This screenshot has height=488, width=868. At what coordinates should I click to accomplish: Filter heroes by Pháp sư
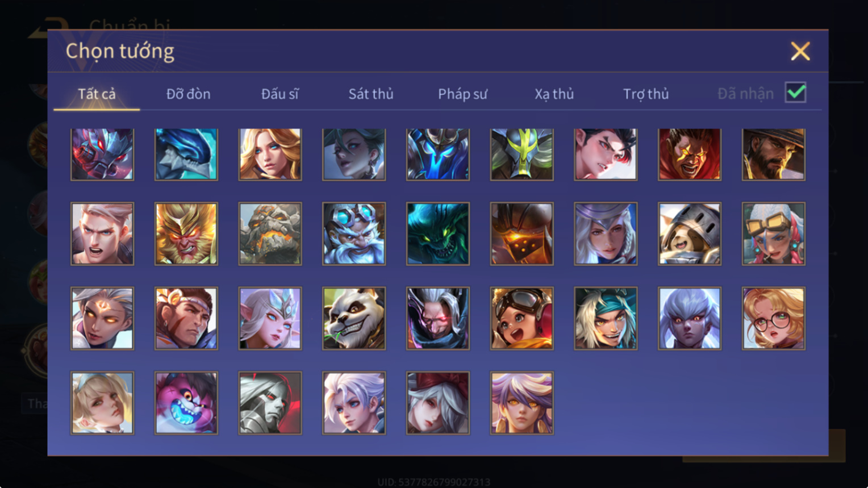point(462,94)
